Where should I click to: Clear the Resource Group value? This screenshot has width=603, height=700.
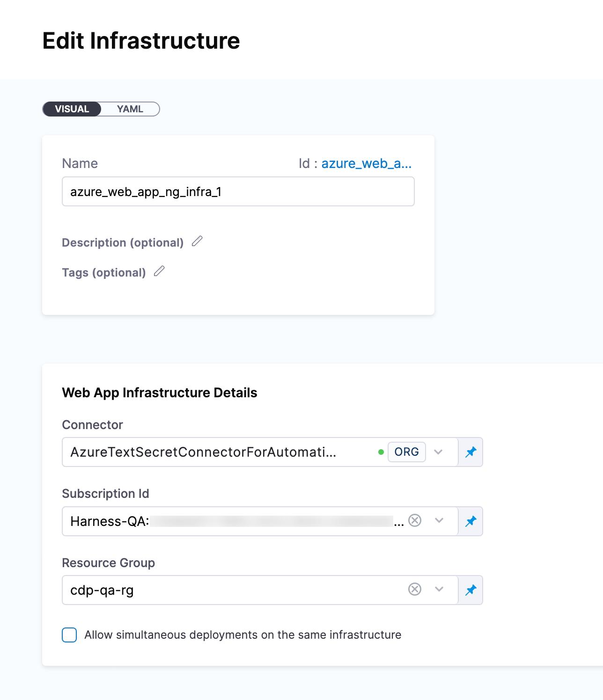(415, 589)
